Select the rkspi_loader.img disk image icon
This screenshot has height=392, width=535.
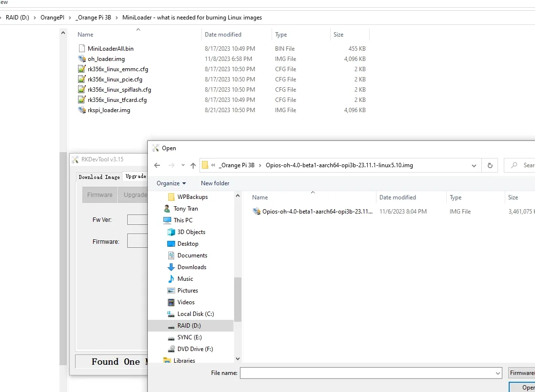coord(82,110)
